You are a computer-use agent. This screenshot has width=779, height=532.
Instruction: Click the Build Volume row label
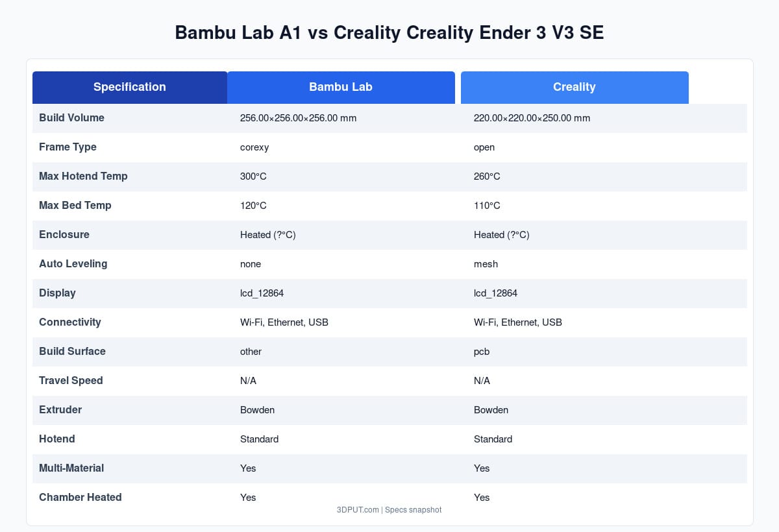(x=71, y=118)
